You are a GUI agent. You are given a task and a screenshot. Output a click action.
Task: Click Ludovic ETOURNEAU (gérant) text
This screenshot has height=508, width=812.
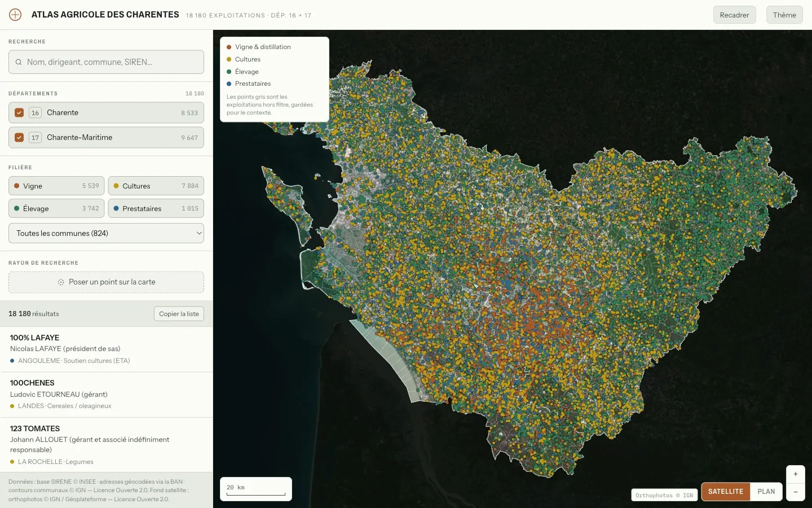pos(59,395)
